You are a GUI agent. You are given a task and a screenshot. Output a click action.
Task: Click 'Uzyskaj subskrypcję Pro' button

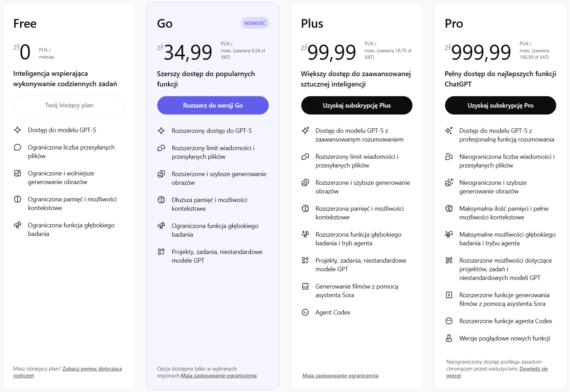tap(501, 105)
